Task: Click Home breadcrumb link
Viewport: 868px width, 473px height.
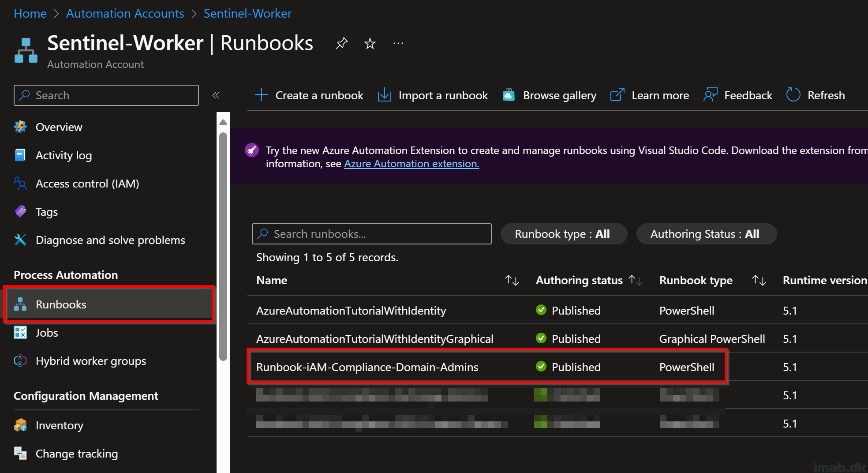Action: click(x=30, y=13)
